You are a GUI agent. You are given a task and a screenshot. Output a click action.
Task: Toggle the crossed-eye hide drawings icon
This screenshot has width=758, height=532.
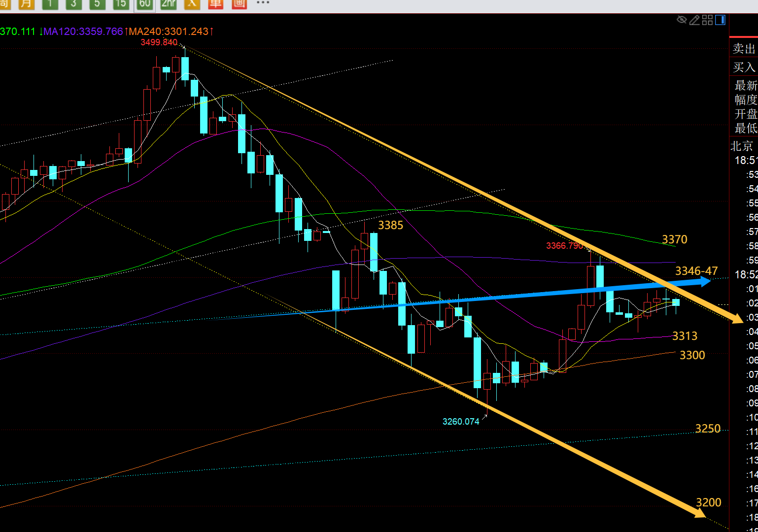point(682,20)
